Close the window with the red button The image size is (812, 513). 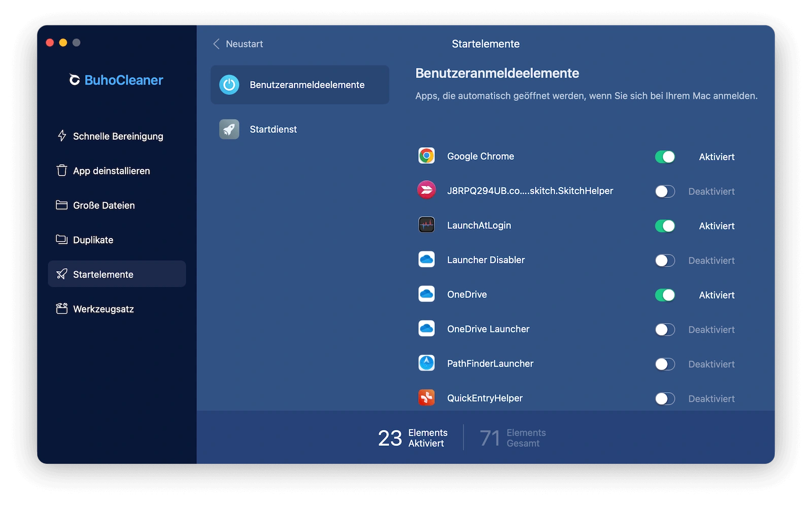click(50, 43)
